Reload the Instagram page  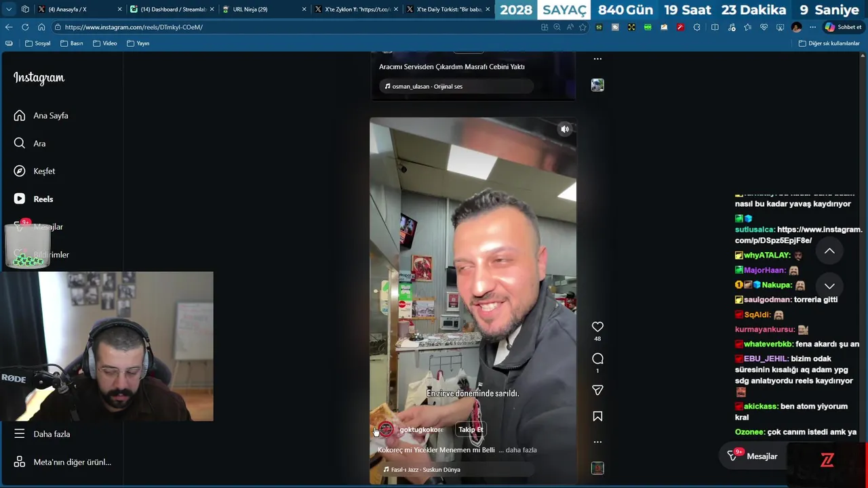click(25, 27)
